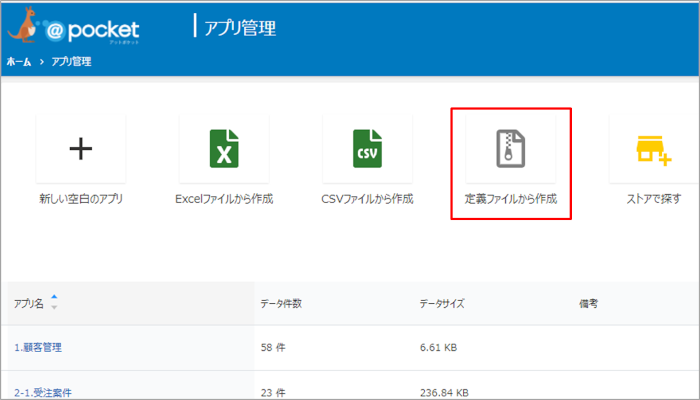Viewport: 700px width, 400px height.
Task: Click the 236.84 KB data size cell
Action: (444, 392)
